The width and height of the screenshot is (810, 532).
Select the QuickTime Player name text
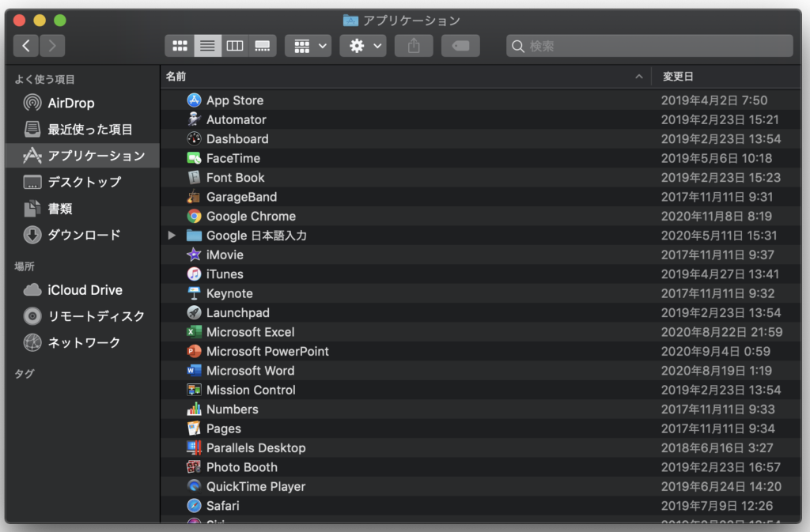point(256,487)
